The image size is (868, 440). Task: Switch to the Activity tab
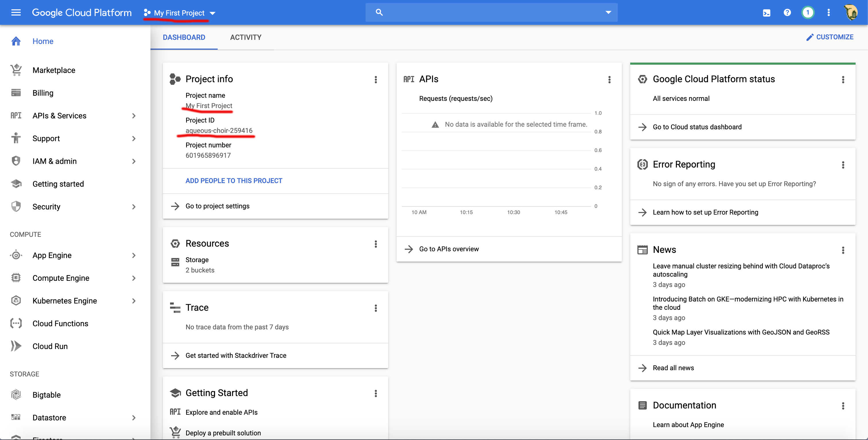point(245,37)
